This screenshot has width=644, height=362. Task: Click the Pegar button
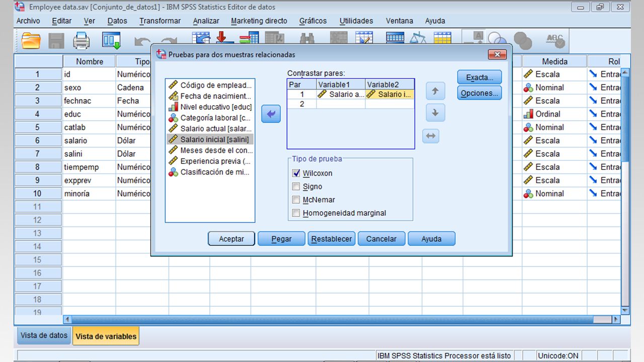[281, 239]
